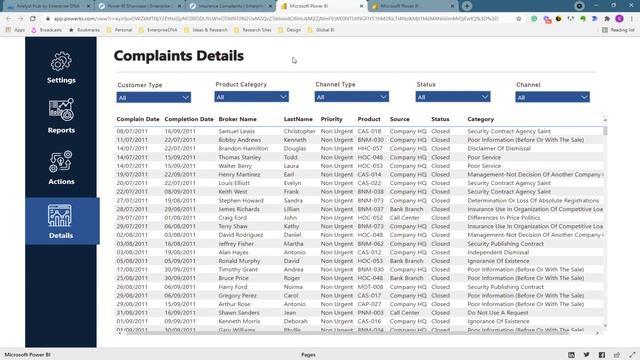This screenshot has width=640, height=360.
Task: Open the Apps bookmarks shortcut
Action: click(x=15, y=30)
